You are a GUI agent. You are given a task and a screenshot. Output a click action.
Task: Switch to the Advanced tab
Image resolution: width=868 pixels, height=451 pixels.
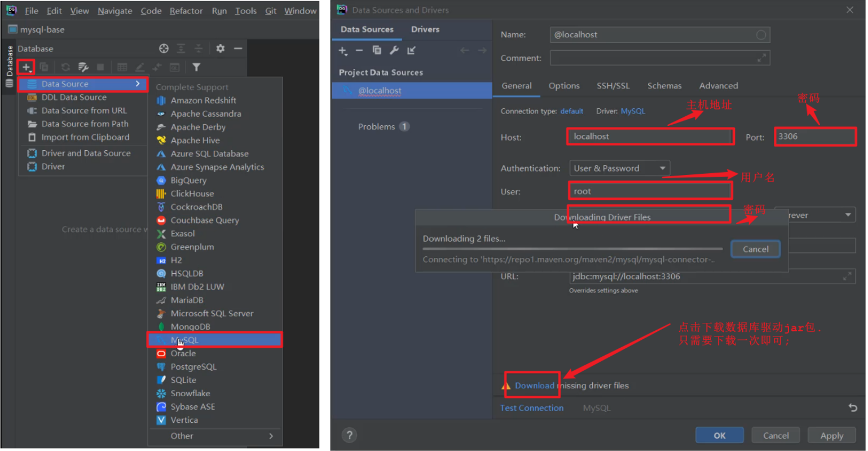point(719,86)
